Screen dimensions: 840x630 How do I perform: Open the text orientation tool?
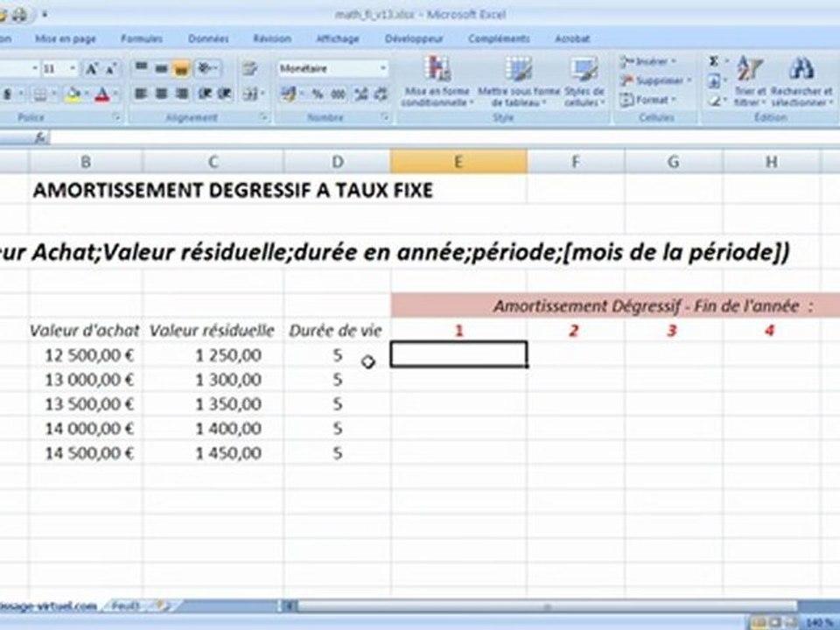(206, 68)
